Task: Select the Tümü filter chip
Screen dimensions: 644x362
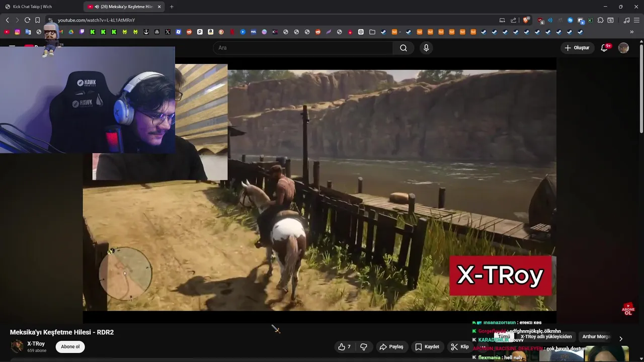Action: (504, 337)
